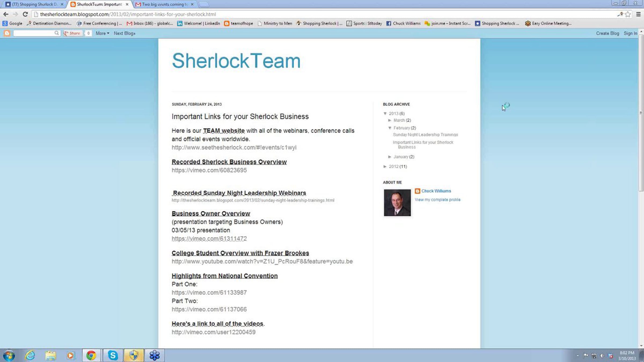The width and height of the screenshot is (644, 362).
Task: Click the navbar search magnifier icon
Action: 56,33
